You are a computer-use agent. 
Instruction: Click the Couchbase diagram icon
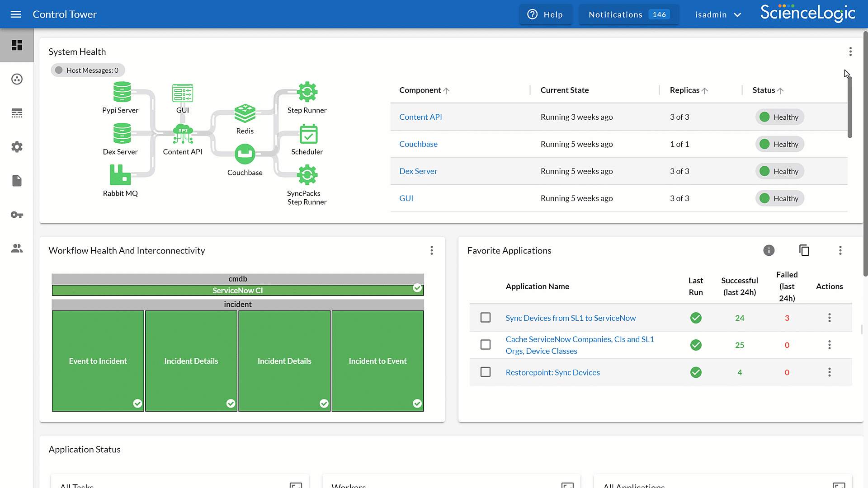click(245, 154)
